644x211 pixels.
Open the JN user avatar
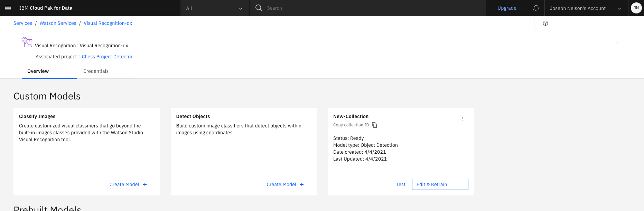pyautogui.click(x=636, y=8)
